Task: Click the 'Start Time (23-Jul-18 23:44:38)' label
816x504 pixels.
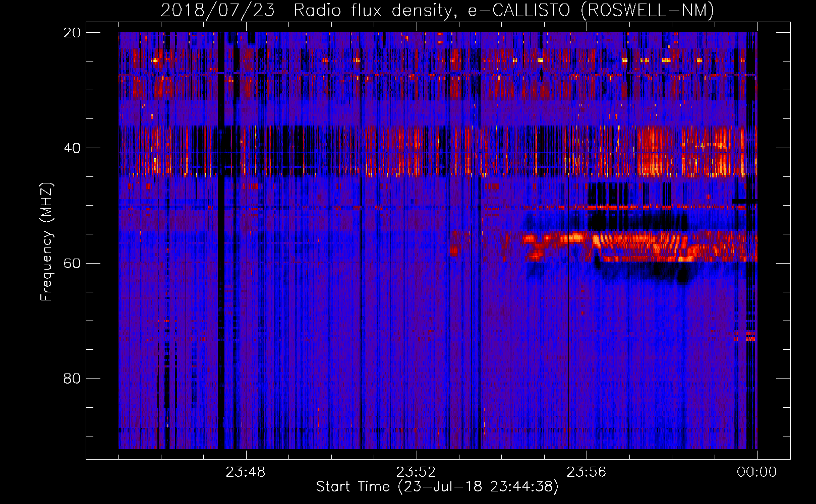Action: [437, 487]
